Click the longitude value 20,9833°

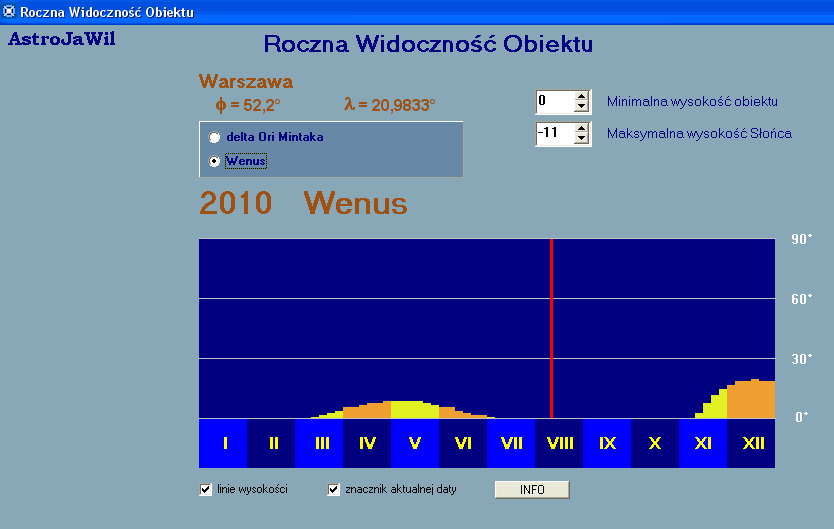[x=389, y=105]
